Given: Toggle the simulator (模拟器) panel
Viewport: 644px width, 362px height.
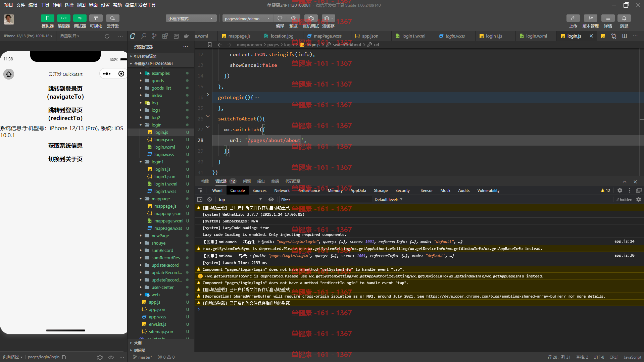Looking at the screenshot, I should coord(47,18).
